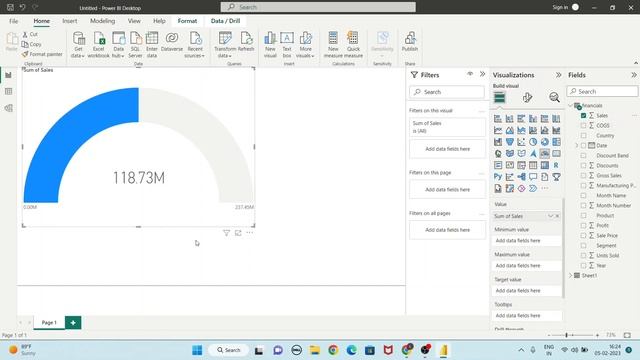Check the Gross Sales field
The width and height of the screenshot is (640, 360).
[584, 176]
